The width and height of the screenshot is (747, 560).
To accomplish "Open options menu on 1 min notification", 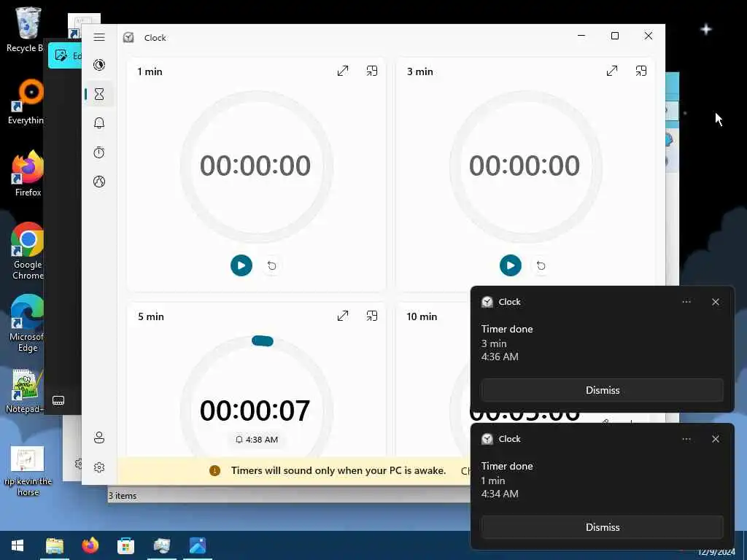I will coord(686,439).
